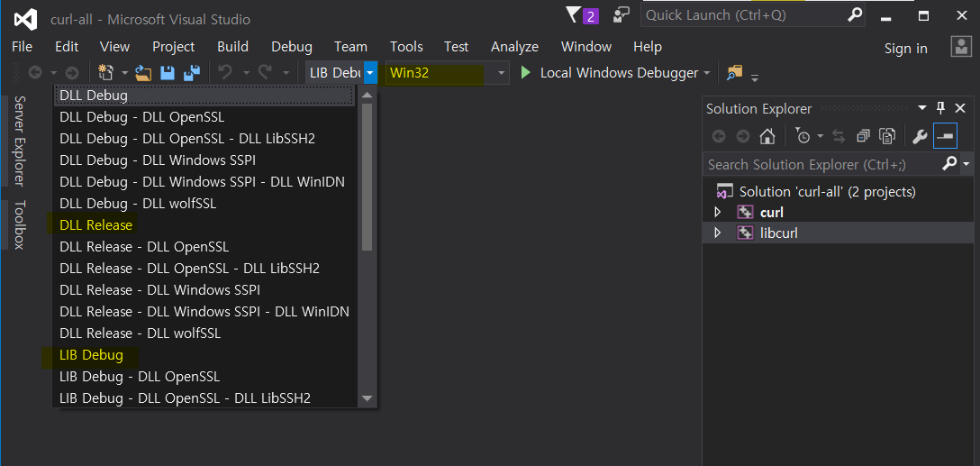This screenshot has height=466, width=980.
Task: Open the Toolbox side tab
Action: pos(19,225)
